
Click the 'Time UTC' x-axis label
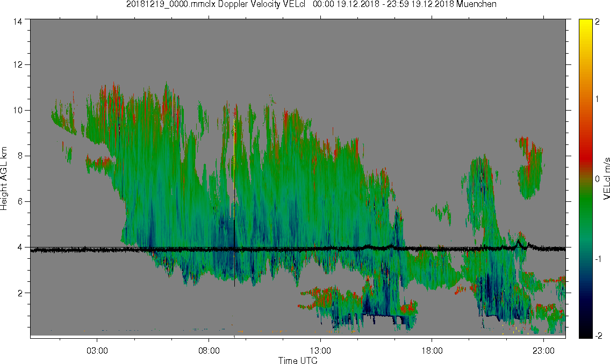tap(298, 360)
